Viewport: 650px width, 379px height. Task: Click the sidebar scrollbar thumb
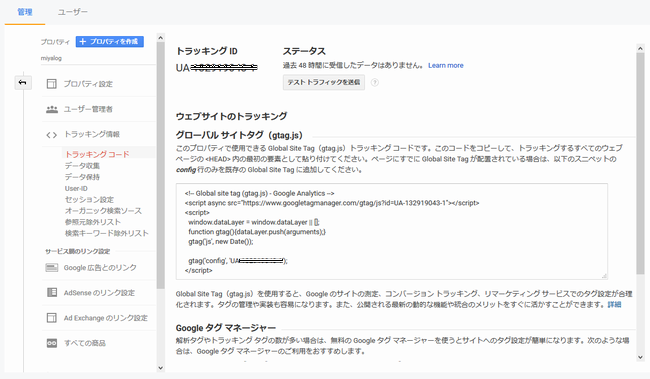tap(160, 165)
